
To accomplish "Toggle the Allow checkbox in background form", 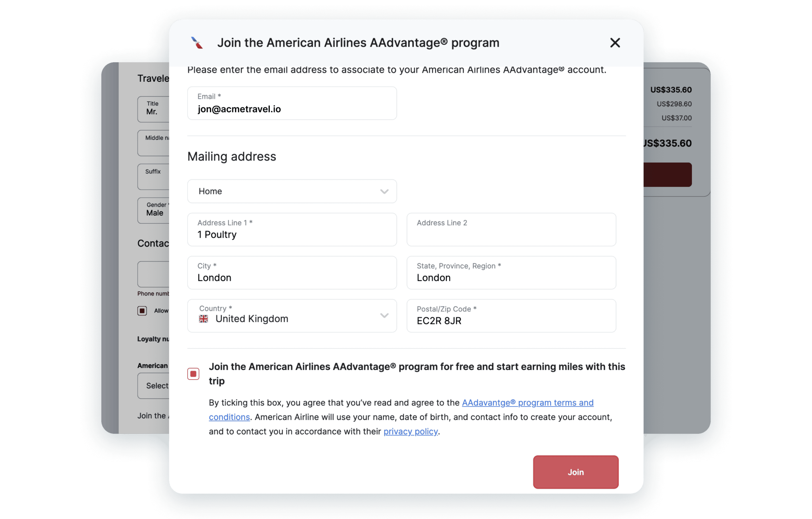I will (142, 310).
